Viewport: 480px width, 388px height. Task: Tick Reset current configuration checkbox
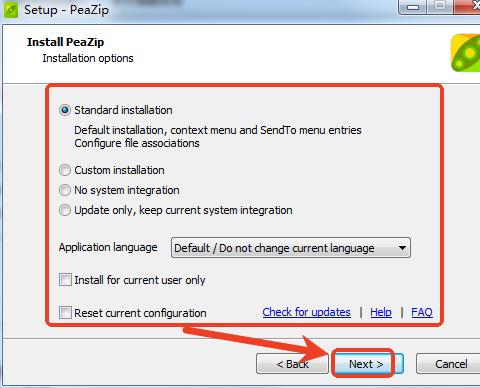point(65,313)
